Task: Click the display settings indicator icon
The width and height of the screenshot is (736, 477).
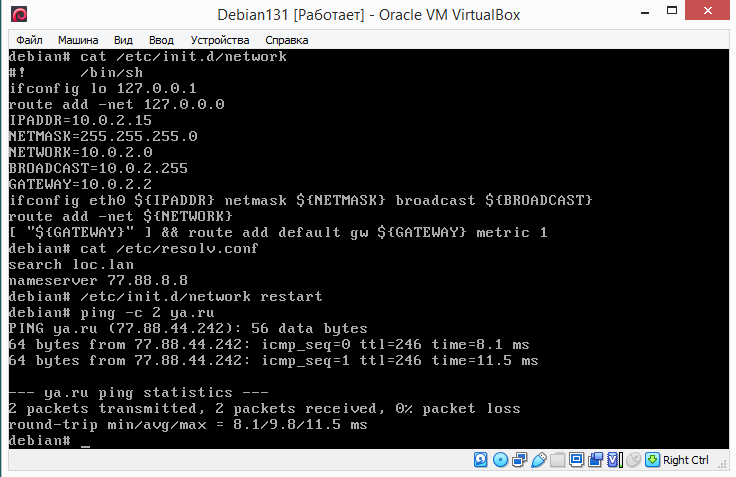Action: coord(575,460)
